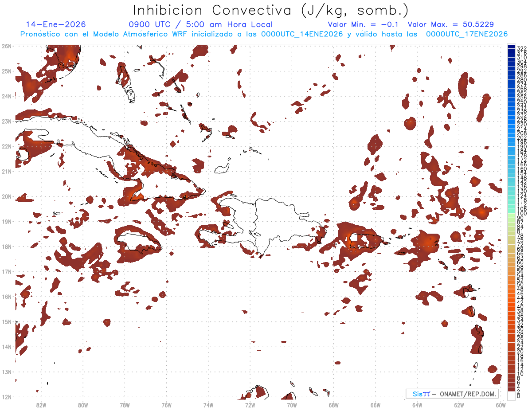Screen dimensions: 532x411
Task: Click the "Valor Min. = -0.1" text
Action: (x=363, y=24)
